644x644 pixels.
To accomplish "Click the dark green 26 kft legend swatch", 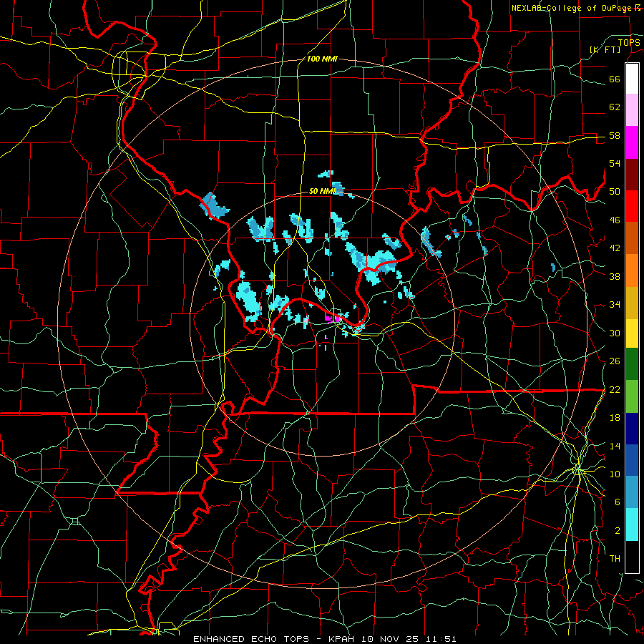I will coord(632,364).
